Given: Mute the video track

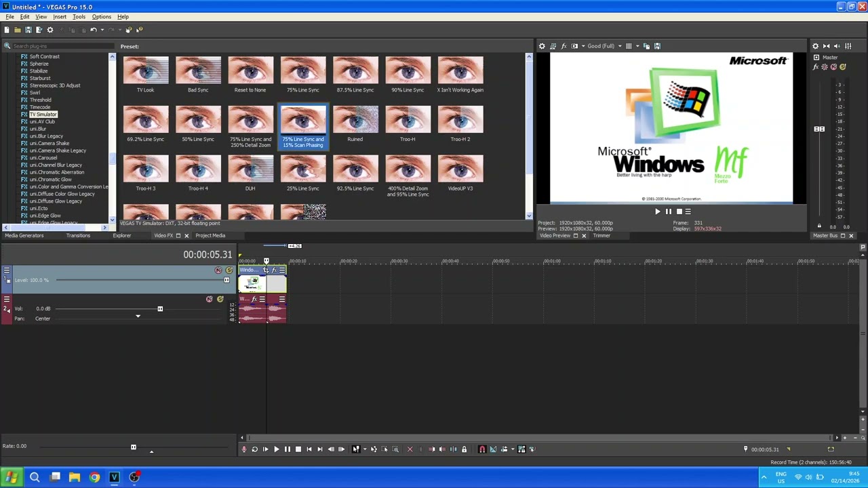Looking at the screenshot, I should point(218,270).
